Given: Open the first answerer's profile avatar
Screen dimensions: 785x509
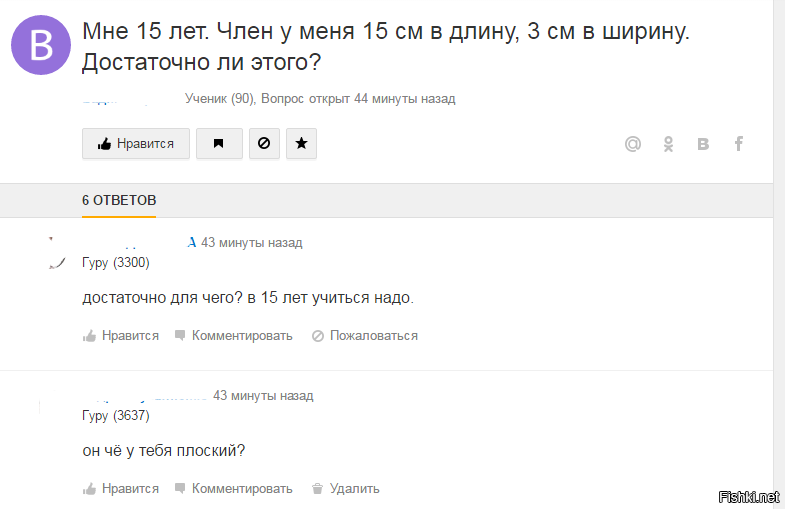Looking at the screenshot, I should point(58,253).
